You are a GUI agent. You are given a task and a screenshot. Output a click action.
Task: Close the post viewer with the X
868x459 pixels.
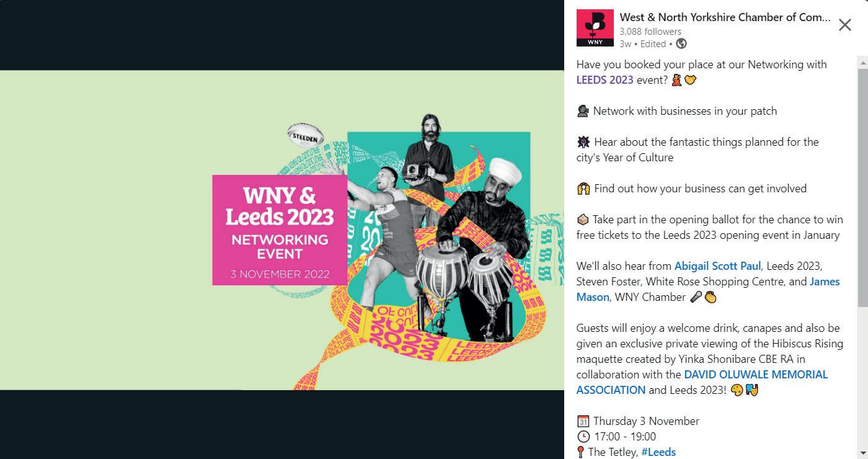pyautogui.click(x=844, y=25)
